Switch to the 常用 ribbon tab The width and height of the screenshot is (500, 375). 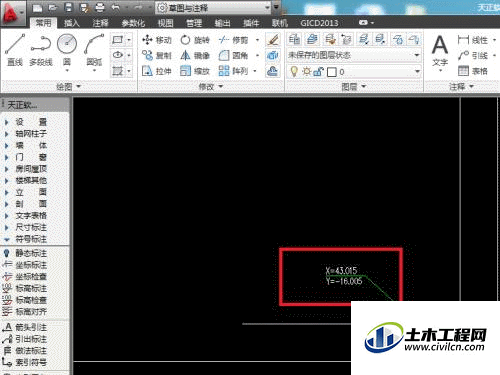pyautogui.click(x=44, y=23)
